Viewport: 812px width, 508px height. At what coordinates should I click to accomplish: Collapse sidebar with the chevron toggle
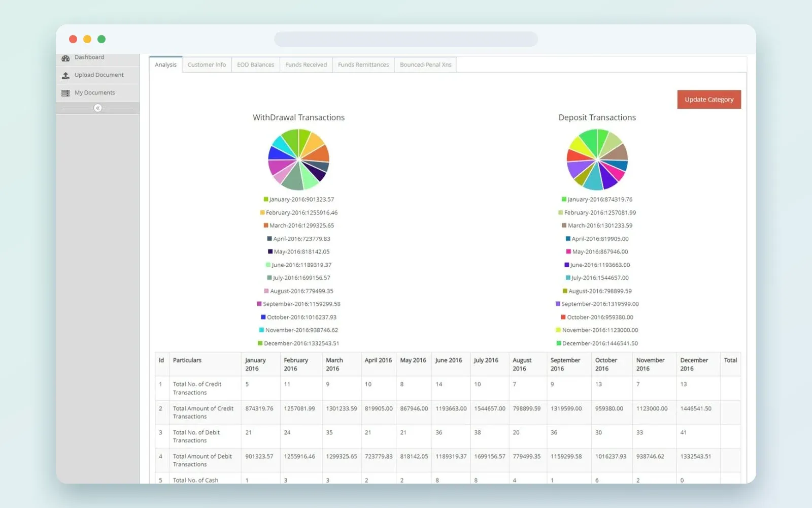click(98, 108)
